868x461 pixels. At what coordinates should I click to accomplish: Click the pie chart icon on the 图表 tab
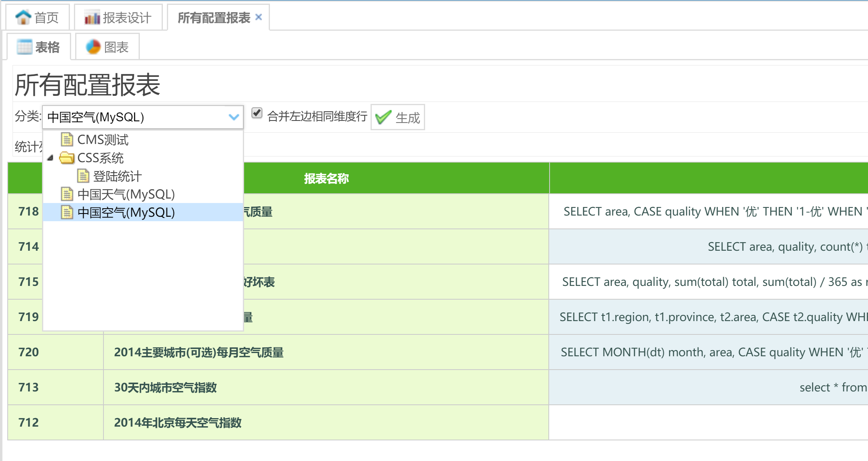pyautogui.click(x=93, y=47)
